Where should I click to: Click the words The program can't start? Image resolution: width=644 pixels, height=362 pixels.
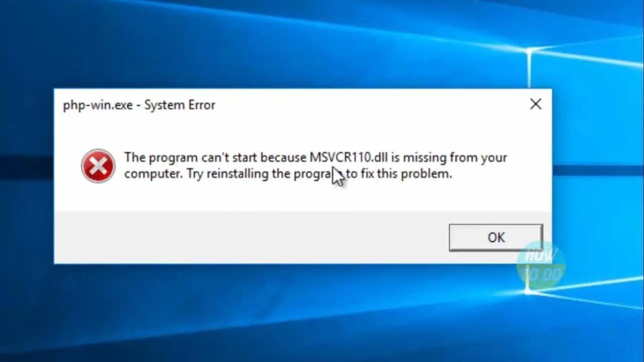tap(191, 157)
